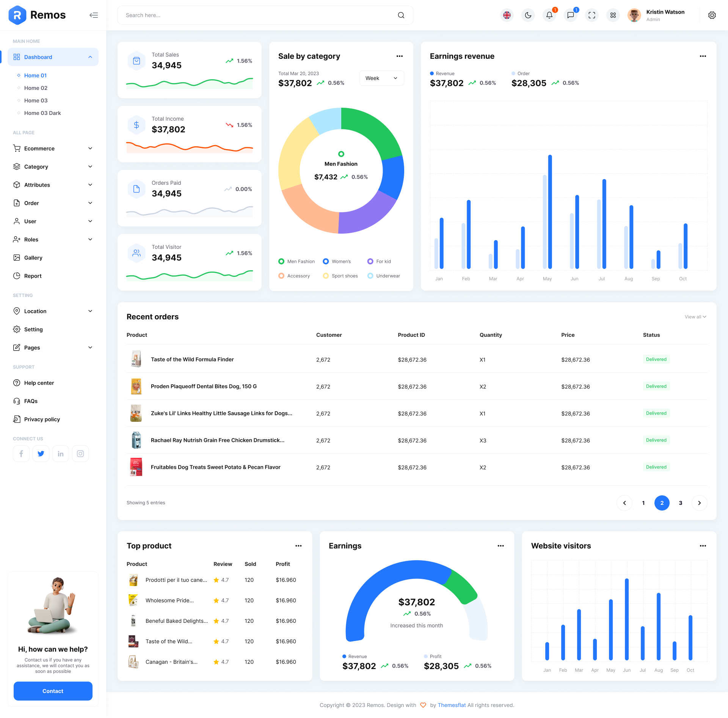Follow the Themesflat link in the footer
728x718 pixels.
coord(452,705)
